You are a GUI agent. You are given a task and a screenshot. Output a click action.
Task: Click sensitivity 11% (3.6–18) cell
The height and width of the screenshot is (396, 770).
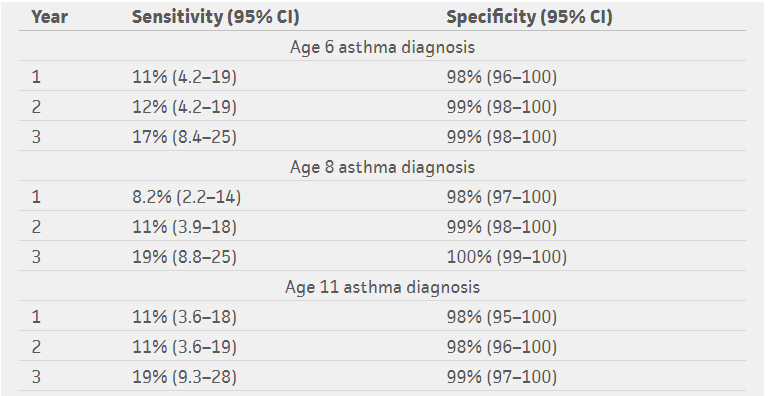click(x=184, y=317)
